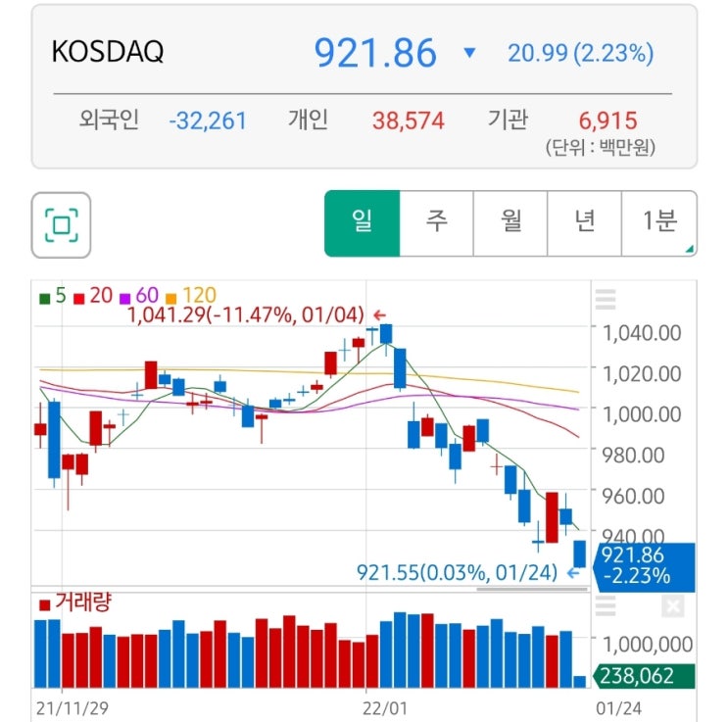728x722 pixels.
Task: Open the 1분 minute interval dropdown
Action: [x=659, y=223]
